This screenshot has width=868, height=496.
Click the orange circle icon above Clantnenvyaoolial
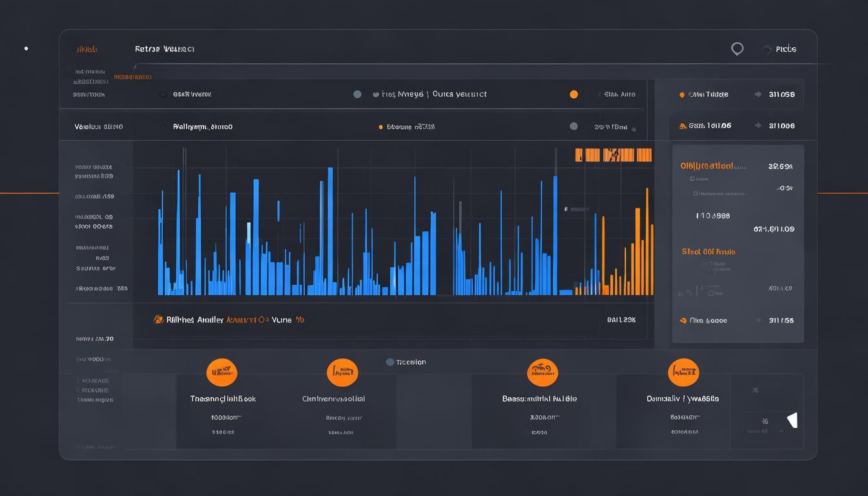342,373
